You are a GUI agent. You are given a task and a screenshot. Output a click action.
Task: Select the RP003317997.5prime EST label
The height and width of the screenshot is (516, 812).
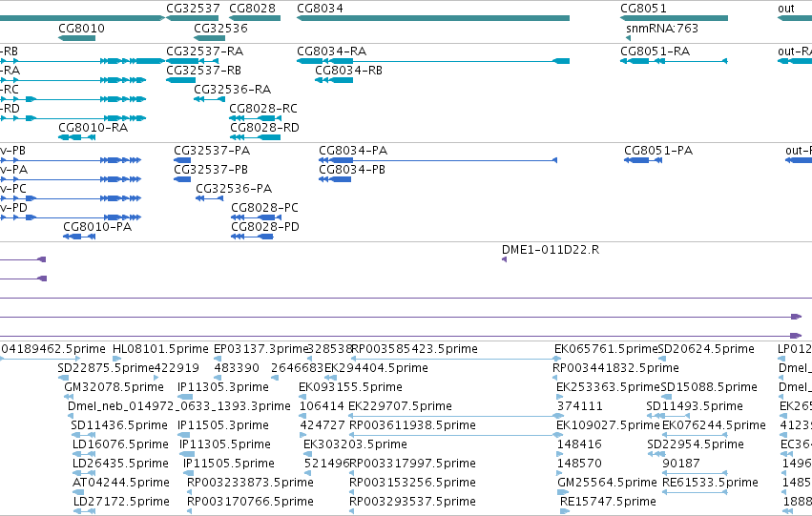tap(413, 464)
